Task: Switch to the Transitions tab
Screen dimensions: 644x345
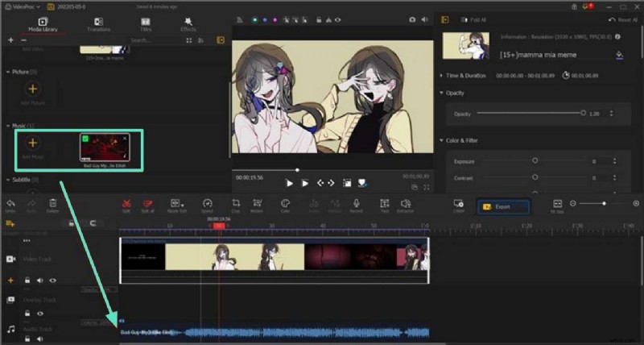Action: (99, 24)
